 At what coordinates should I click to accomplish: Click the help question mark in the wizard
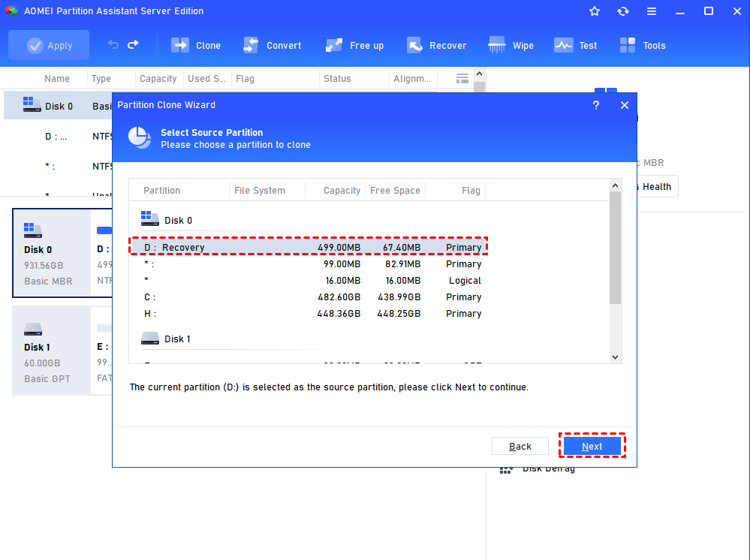tap(596, 105)
